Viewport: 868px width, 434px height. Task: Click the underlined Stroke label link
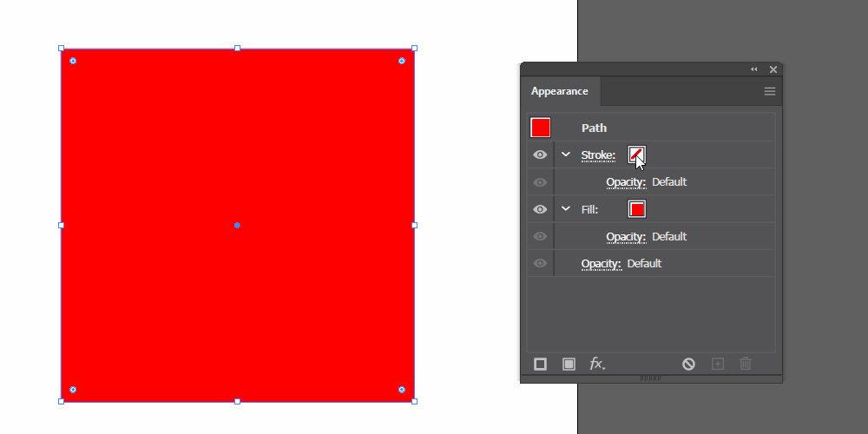click(x=598, y=155)
